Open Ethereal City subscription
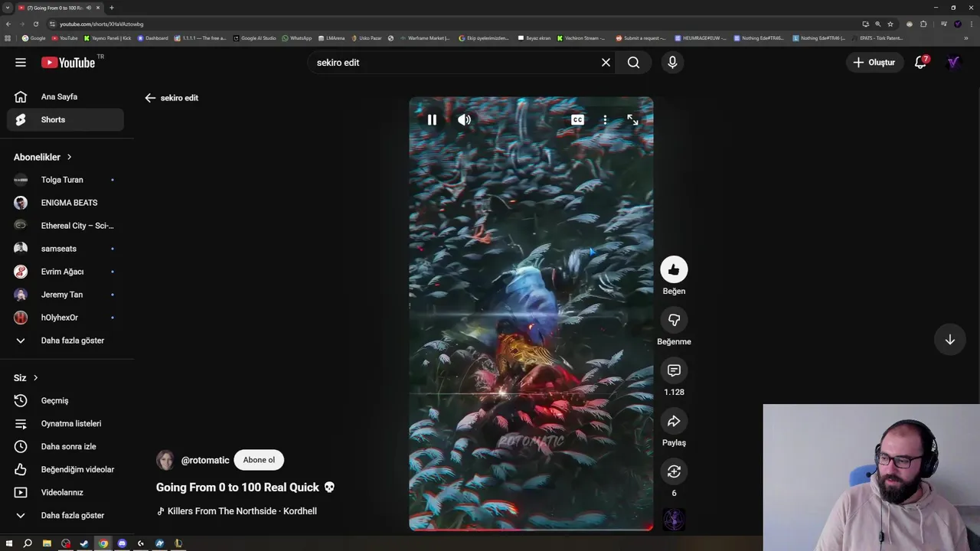 tap(66, 226)
